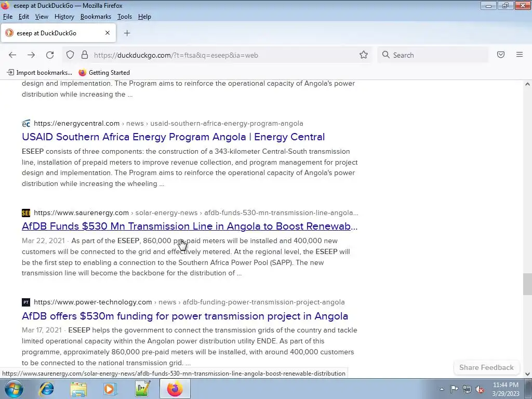Go back to the previous page

click(12, 55)
